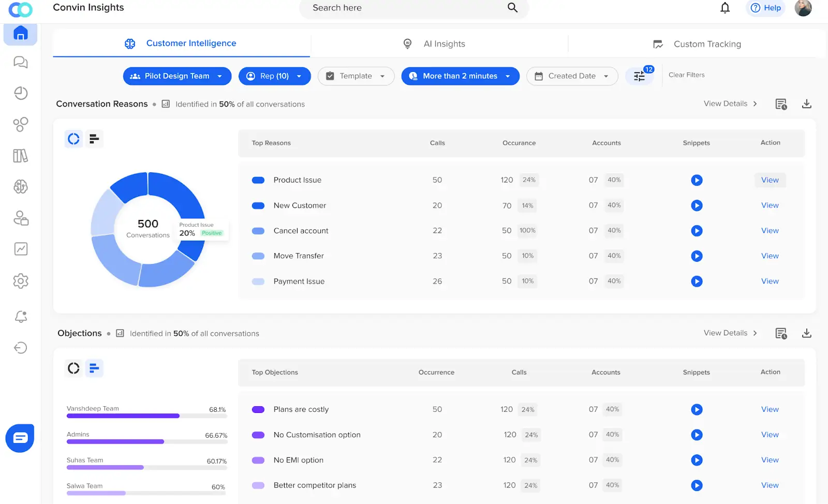
Task: Play the snippet for Product Issue
Action: (697, 180)
